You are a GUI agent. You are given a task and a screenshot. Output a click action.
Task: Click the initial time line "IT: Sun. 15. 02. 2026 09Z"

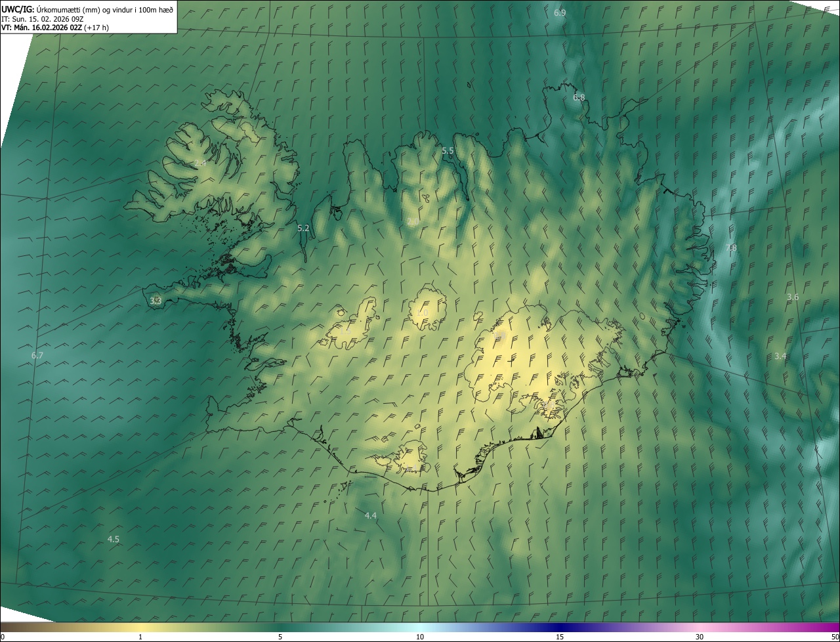(x=43, y=18)
